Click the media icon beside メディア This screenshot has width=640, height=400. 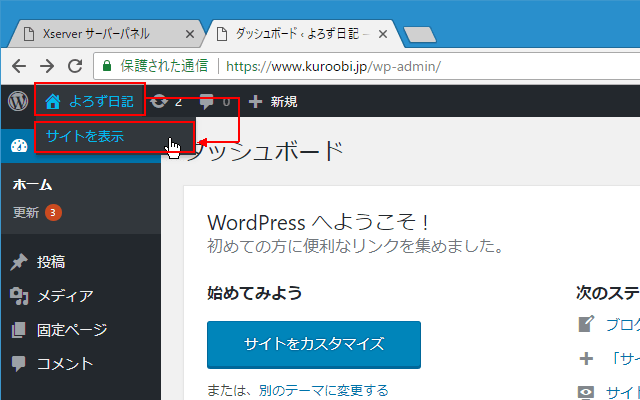pyautogui.click(x=19, y=296)
